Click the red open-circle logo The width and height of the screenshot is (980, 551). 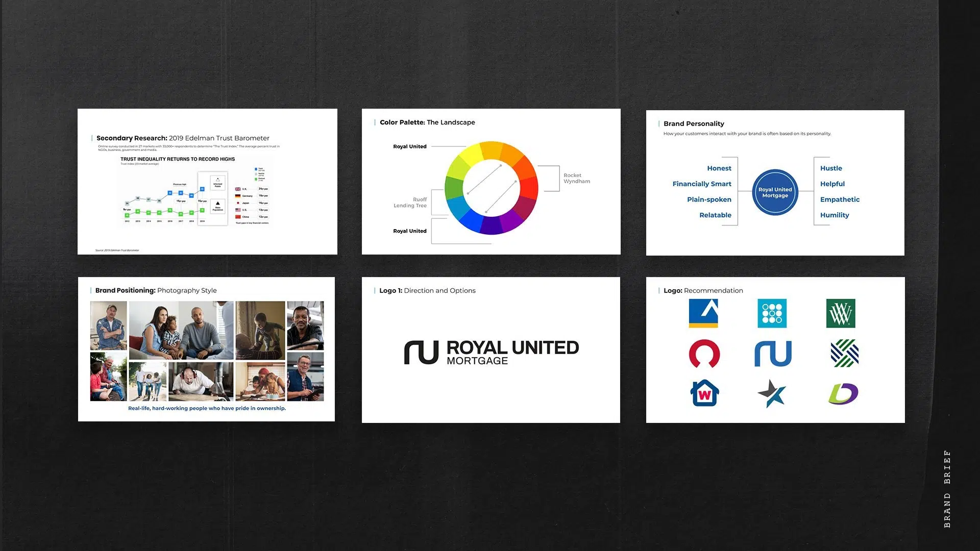[x=704, y=354]
